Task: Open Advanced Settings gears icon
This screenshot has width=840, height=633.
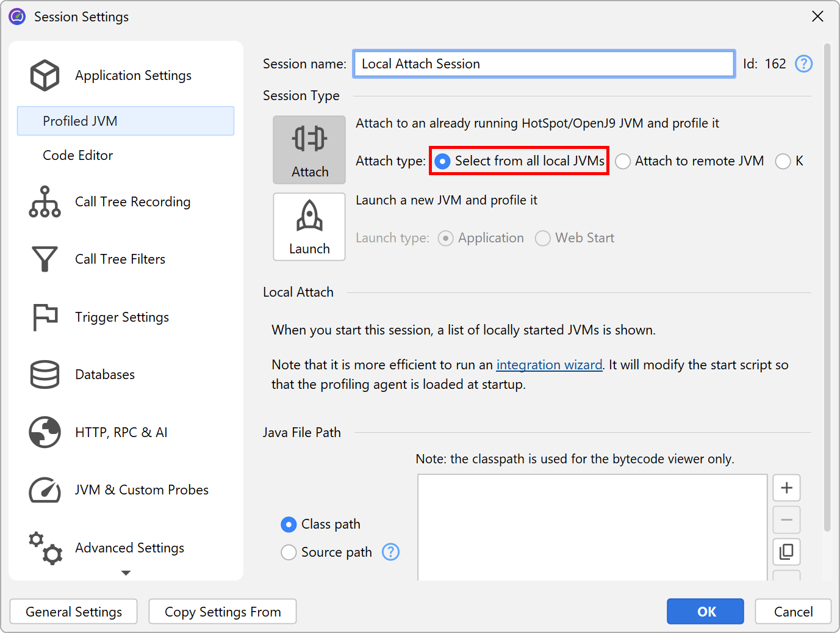Action: tap(45, 548)
